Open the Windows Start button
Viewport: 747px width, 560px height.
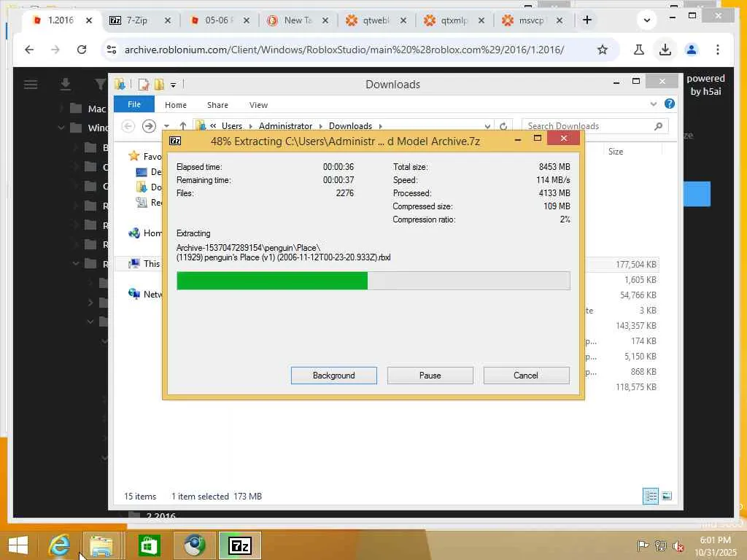click(x=18, y=545)
